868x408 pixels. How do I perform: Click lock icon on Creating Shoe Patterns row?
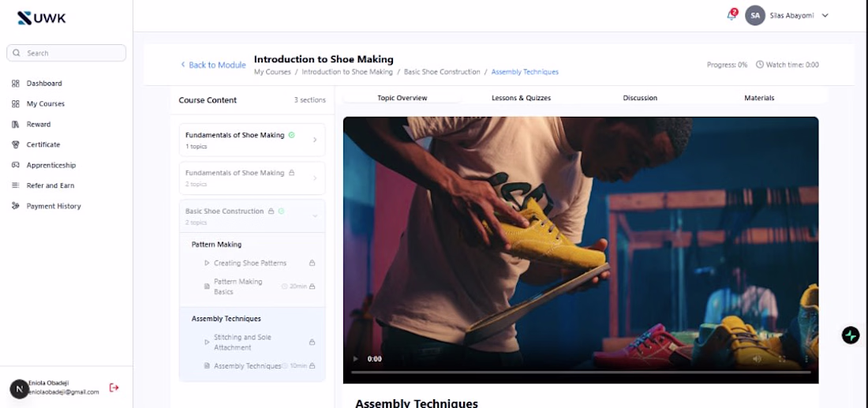click(312, 263)
